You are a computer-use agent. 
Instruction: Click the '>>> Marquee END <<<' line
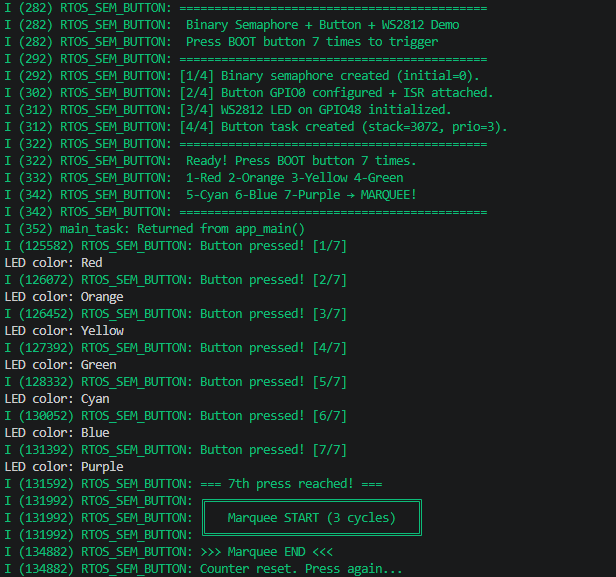[169, 552]
